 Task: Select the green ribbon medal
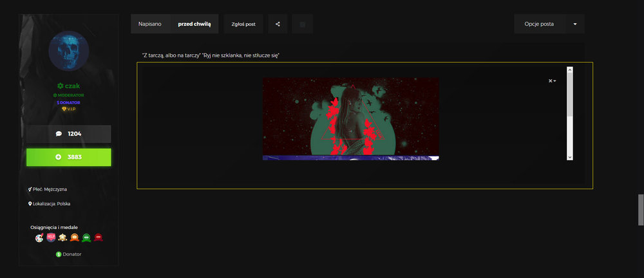(86, 237)
